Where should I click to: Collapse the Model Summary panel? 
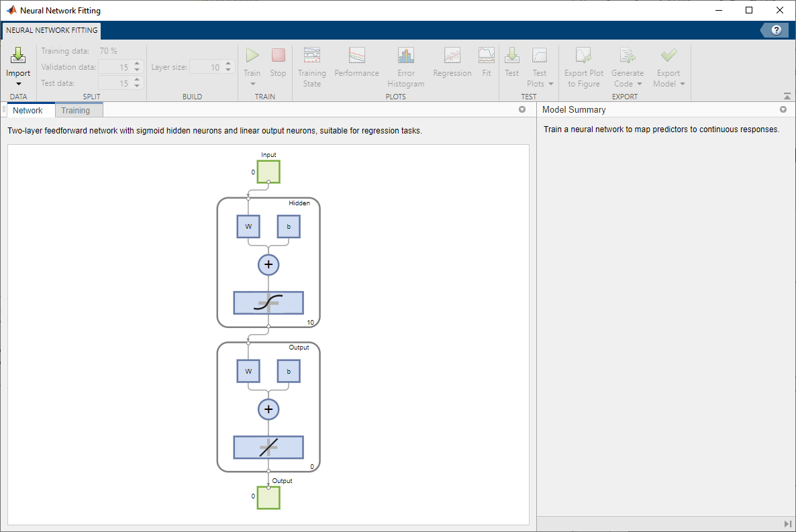tap(783, 109)
